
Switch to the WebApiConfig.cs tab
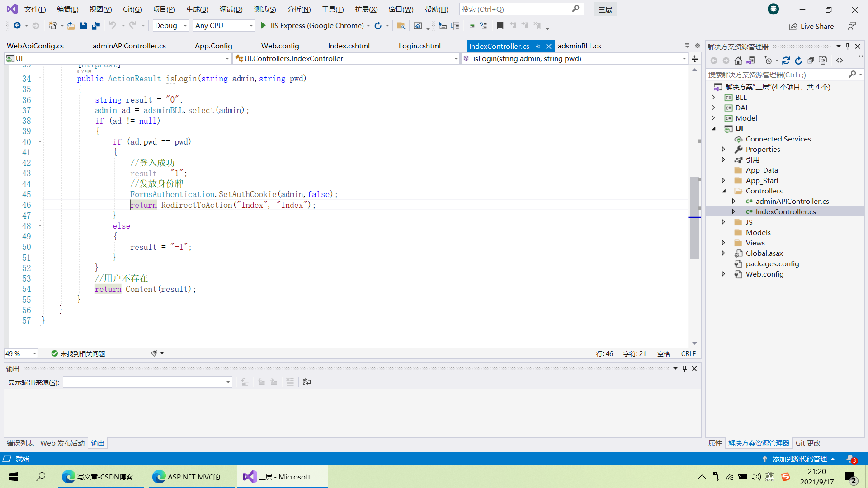[x=35, y=46]
